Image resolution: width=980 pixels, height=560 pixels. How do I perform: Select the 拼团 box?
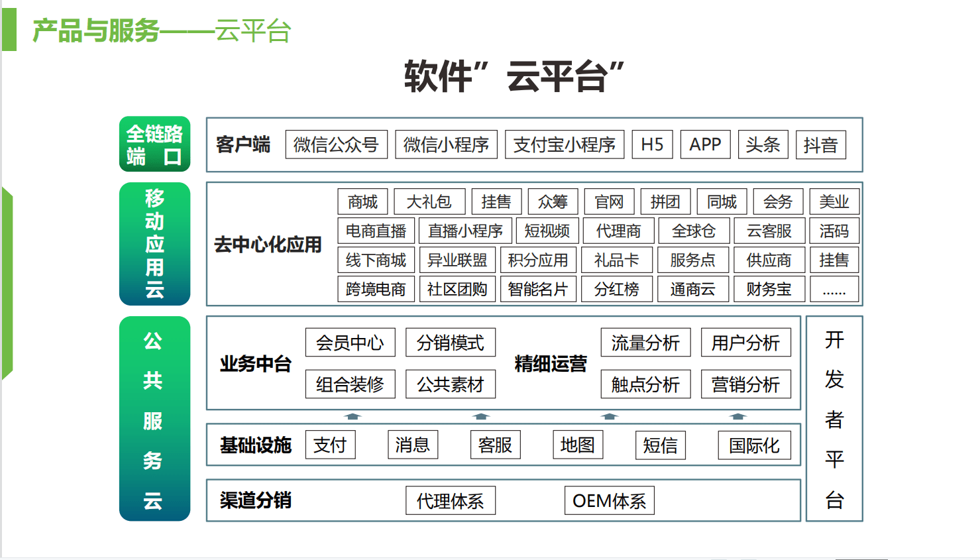click(666, 201)
